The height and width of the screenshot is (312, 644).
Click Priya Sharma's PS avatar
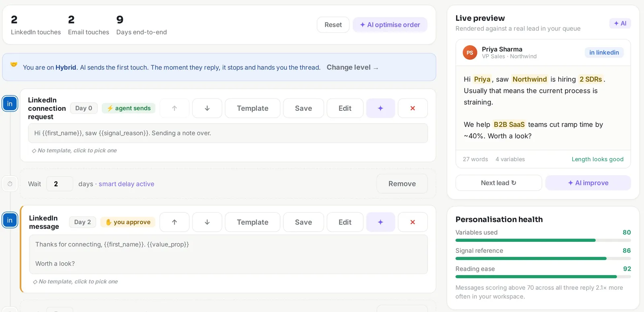(470, 52)
